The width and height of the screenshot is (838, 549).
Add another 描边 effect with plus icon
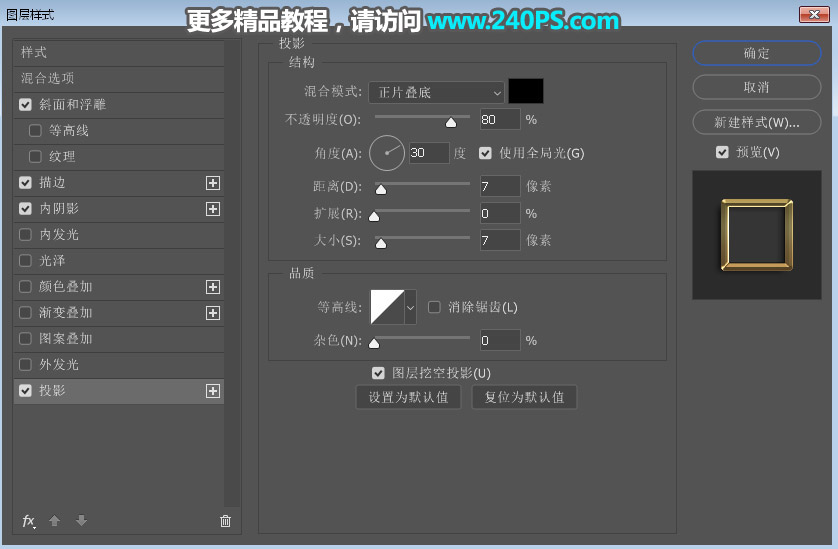pos(213,183)
